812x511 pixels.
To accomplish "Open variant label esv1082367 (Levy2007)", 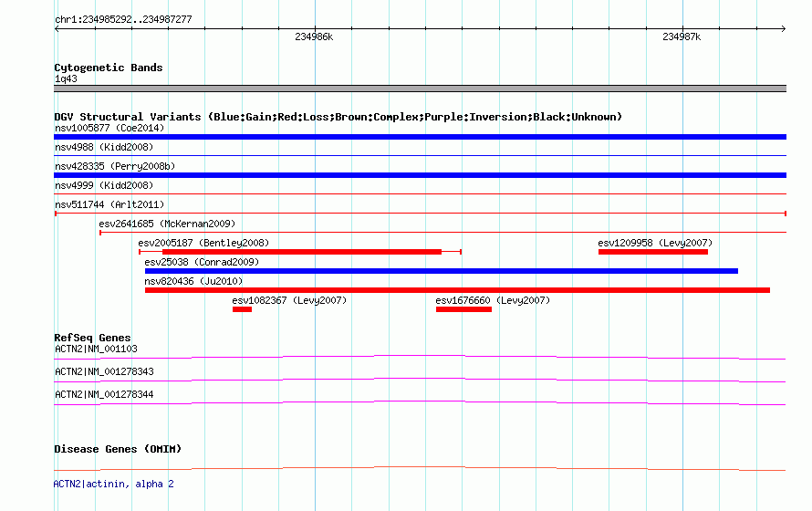I will point(289,300).
